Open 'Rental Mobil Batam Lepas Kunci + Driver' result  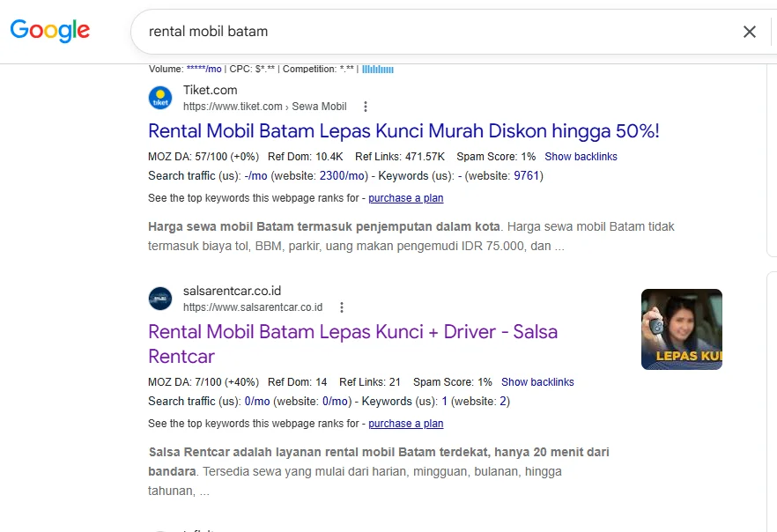pyautogui.click(x=352, y=344)
